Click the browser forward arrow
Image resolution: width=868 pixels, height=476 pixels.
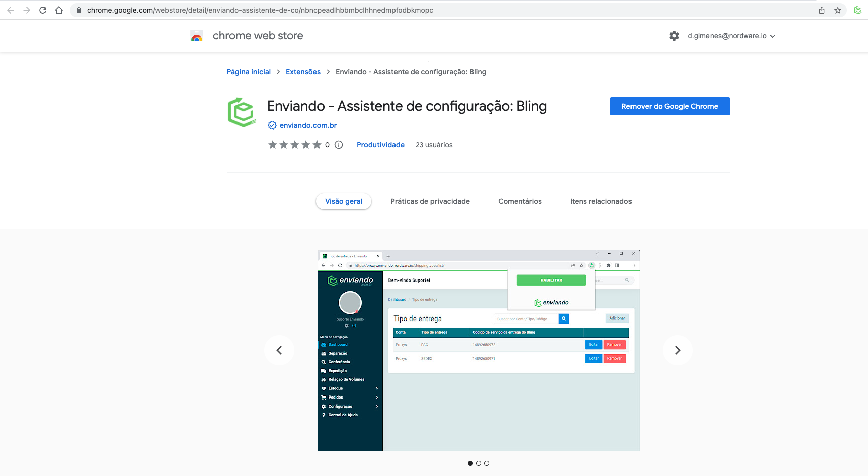(27, 10)
